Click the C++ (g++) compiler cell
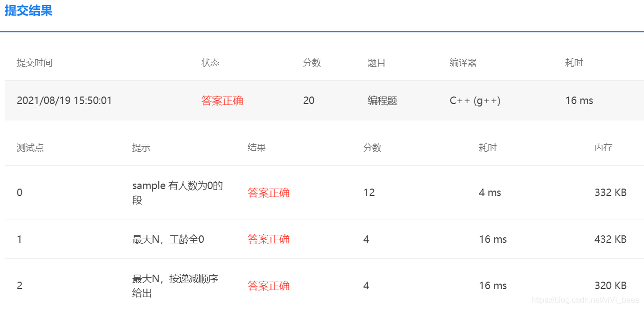The height and width of the screenshot is (309, 644). [x=475, y=101]
